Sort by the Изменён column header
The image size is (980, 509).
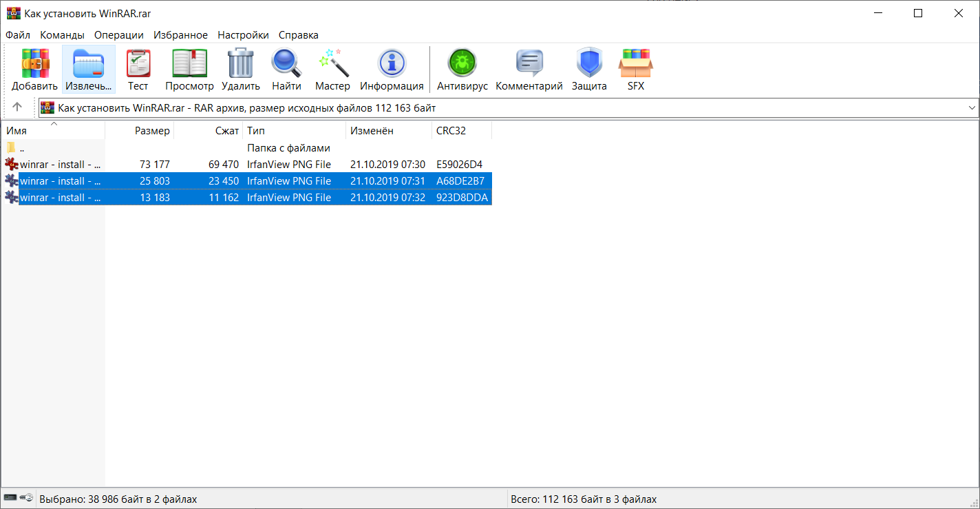(389, 130)
